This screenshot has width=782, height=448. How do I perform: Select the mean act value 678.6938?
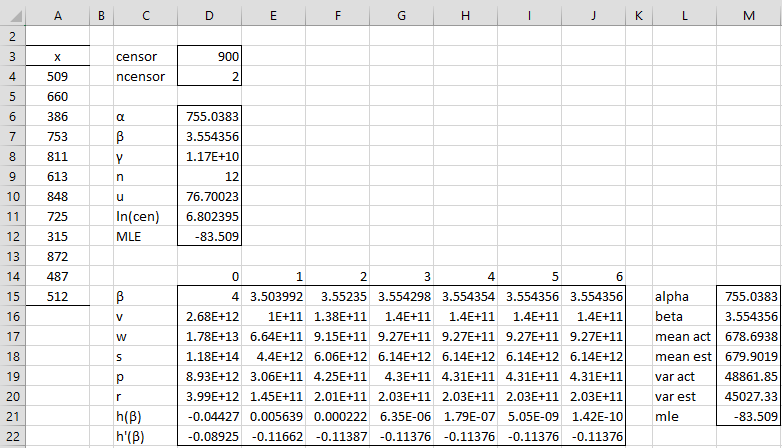(749, 337)
